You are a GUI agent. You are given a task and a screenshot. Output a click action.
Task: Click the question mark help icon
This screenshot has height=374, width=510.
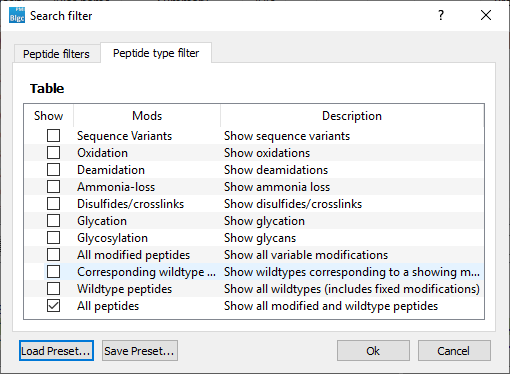(441, 15)
